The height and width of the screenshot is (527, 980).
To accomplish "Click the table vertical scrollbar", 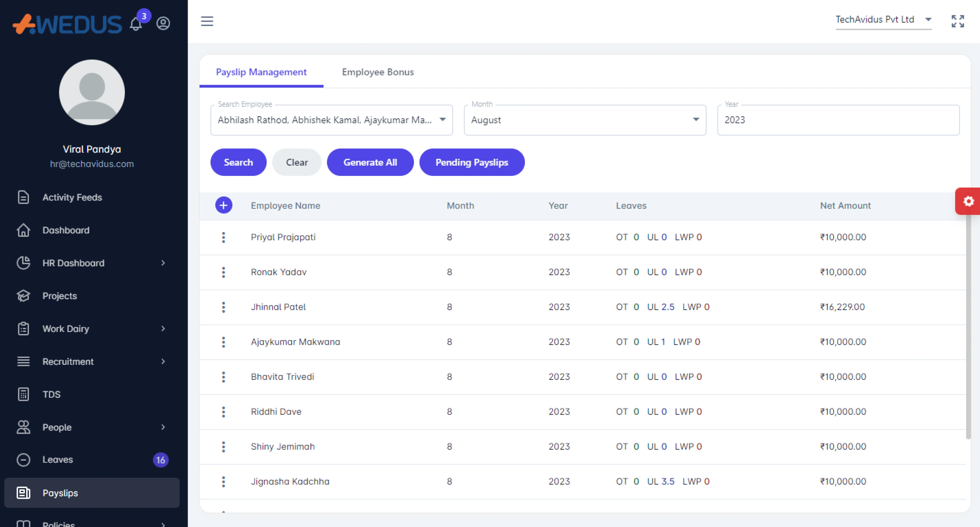I will 968,327.
